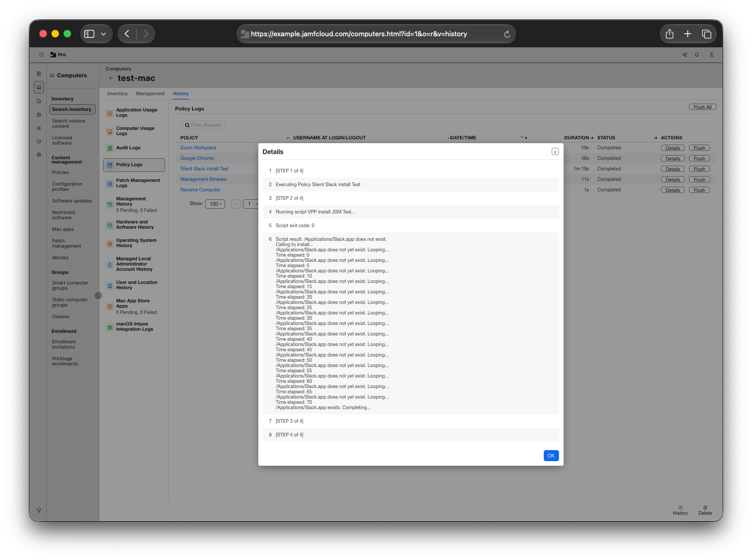Click OK to dismiss the Details dialog
Viewport: 752px width, 560px height.
[551, 456]
